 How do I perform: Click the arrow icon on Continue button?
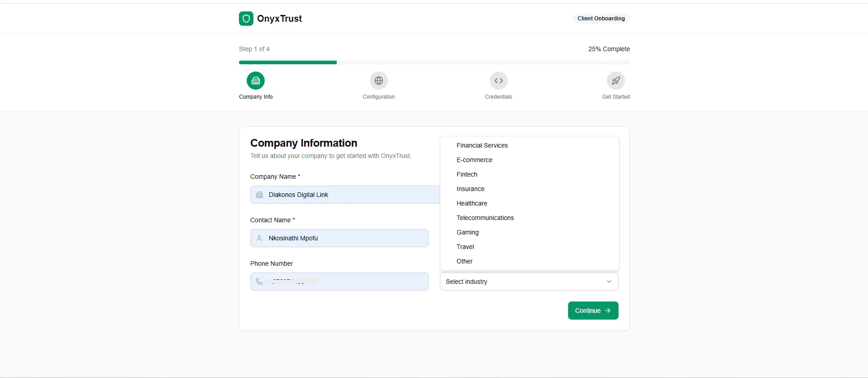(608, 311)
